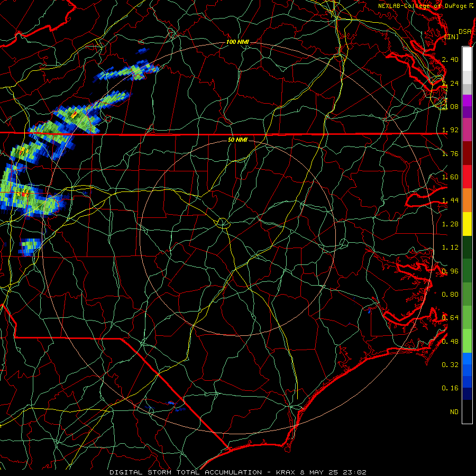Click the 0.32 legend value
Screen dimensions: 476x476
pos(450,365)
